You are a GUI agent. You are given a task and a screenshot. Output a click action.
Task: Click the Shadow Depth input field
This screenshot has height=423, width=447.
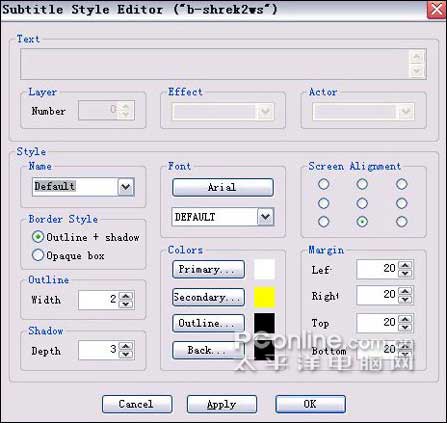point(99,350)
